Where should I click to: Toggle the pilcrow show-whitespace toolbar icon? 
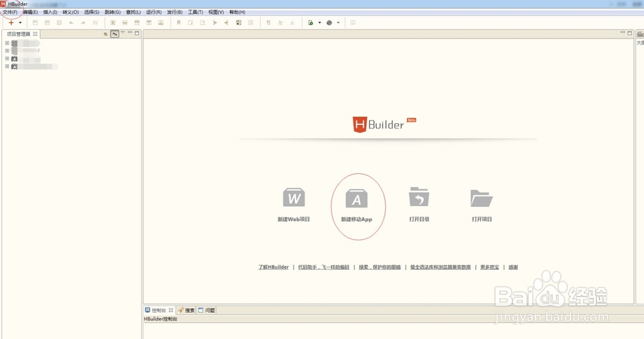(268, 23)
